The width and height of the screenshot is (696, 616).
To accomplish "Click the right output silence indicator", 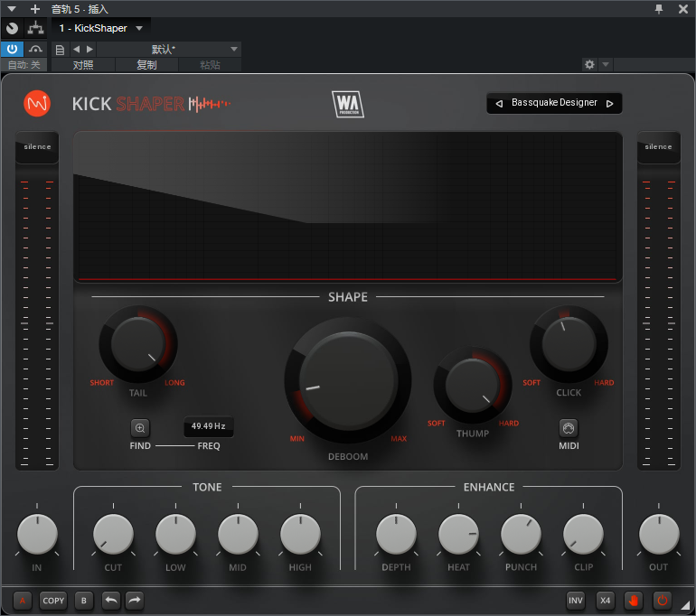I will click(658, 147).
